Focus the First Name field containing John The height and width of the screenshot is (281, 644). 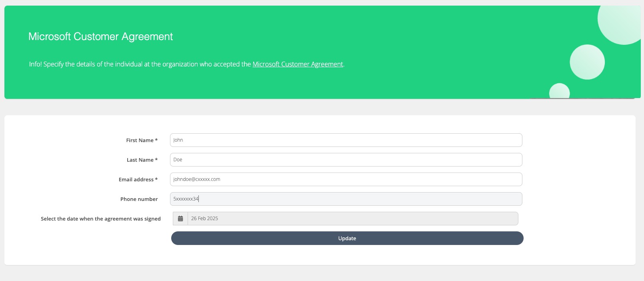coord(346,140)
